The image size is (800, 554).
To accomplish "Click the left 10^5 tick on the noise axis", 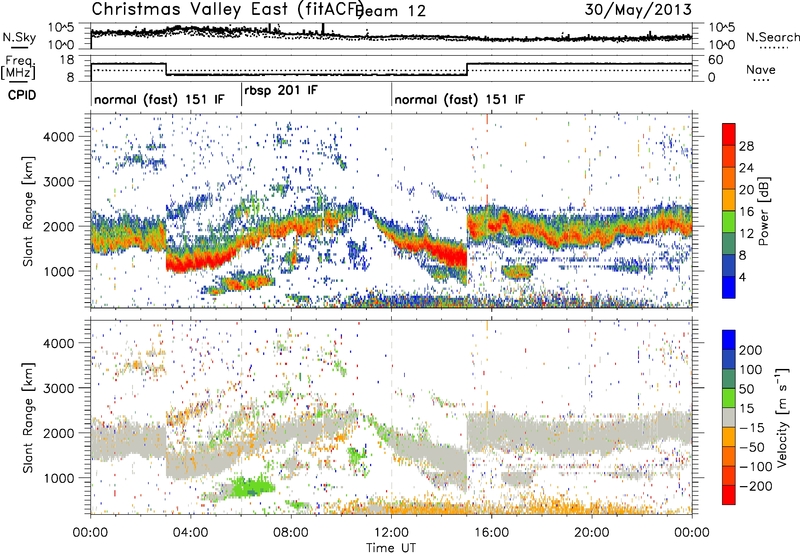I will (x=61, y=27).
